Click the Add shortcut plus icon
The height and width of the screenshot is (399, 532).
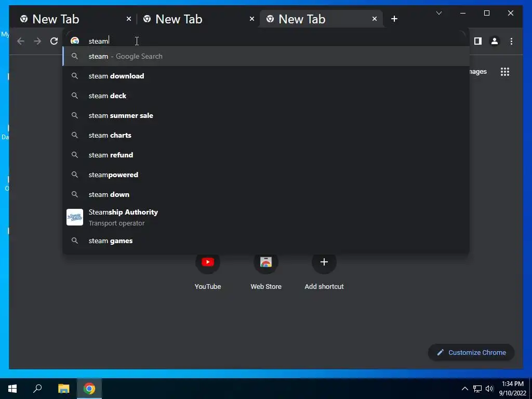coord(324,262)
